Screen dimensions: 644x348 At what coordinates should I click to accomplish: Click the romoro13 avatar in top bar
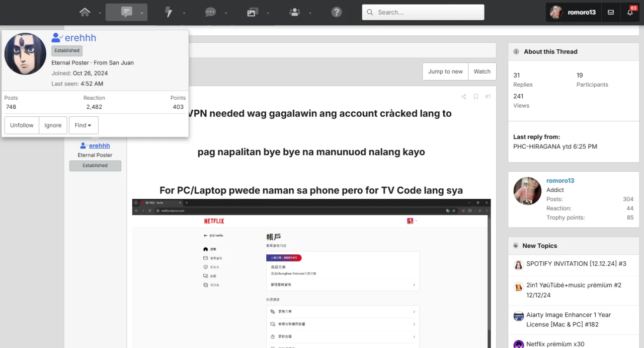[x=556, y=12]
